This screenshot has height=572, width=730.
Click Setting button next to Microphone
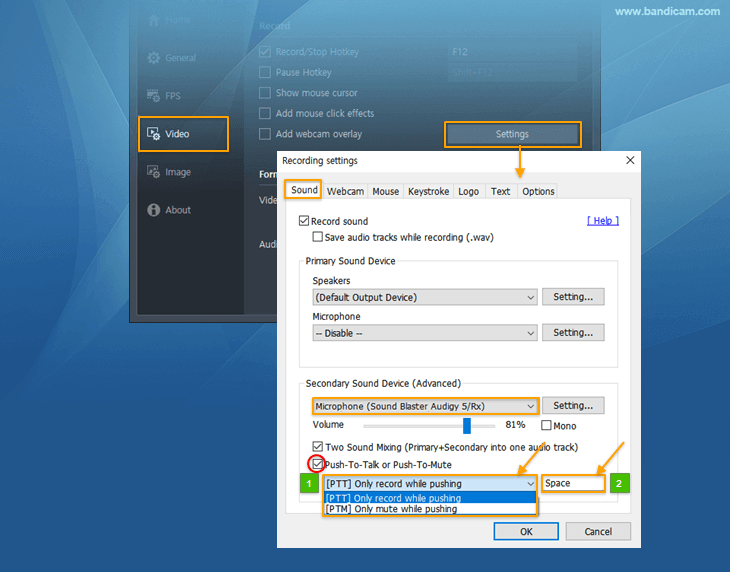(573, 332)
